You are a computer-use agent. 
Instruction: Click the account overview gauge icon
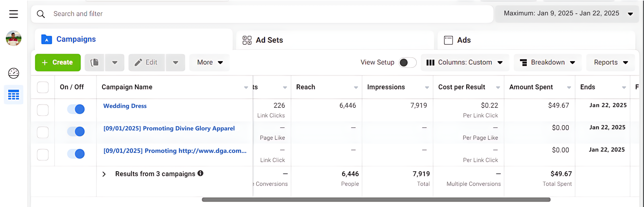click(13, 73)
